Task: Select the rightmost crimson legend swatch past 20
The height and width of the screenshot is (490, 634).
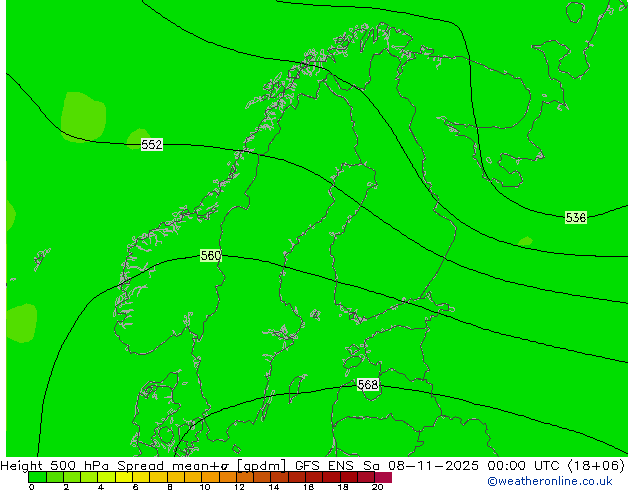Action: click(x=383, y=477)
